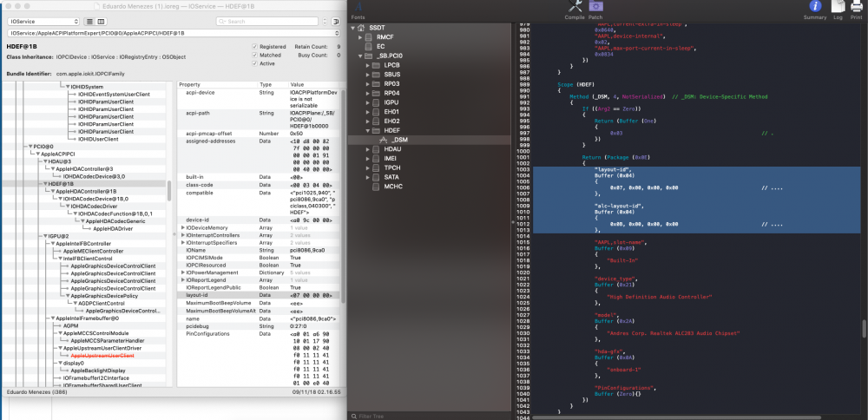The width and height of the screenshot is (868, 420).
Task: Click the SBUS folder icon
Action: [x=376, y=75]
